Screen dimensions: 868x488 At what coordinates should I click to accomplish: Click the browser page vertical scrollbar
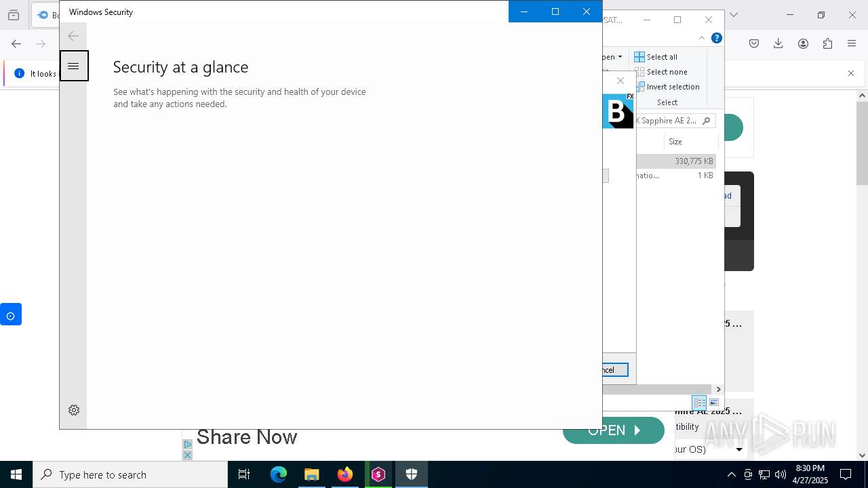[x=862, y=144]
